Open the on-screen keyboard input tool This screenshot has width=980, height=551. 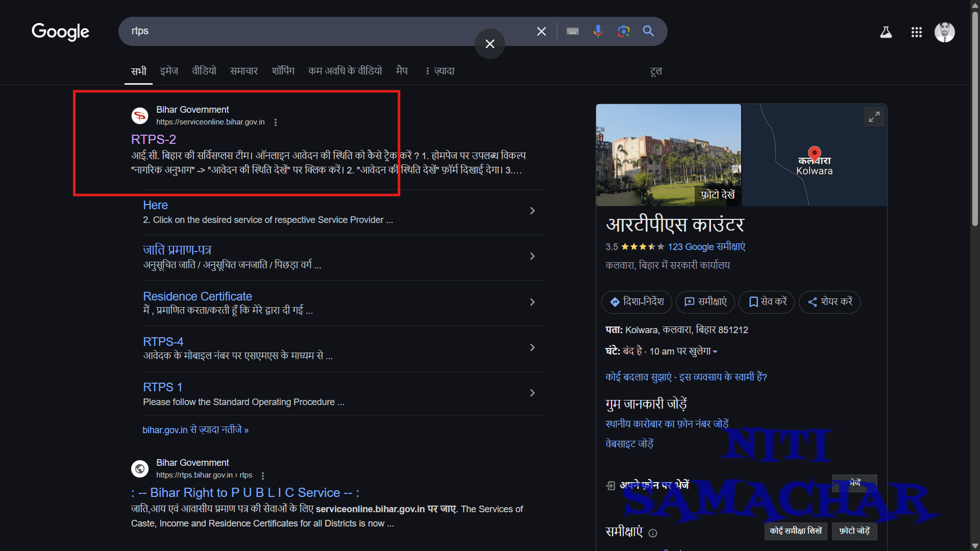[573, 32]
